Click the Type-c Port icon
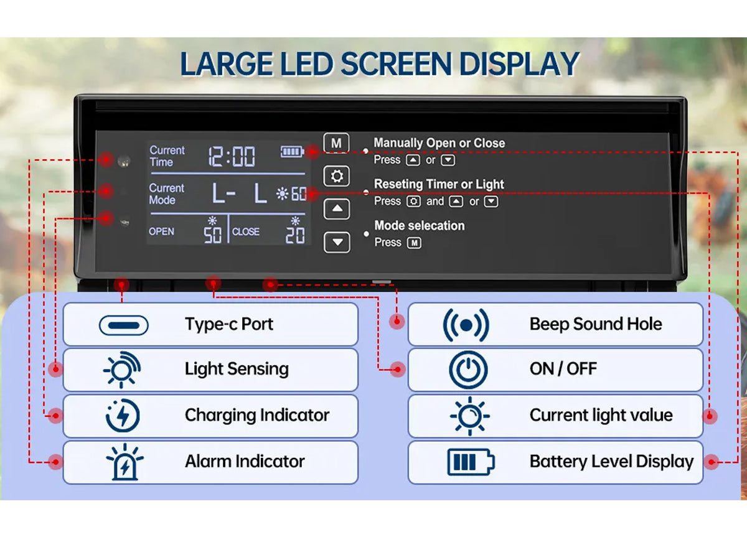747x560 pixels. (123, 325)
